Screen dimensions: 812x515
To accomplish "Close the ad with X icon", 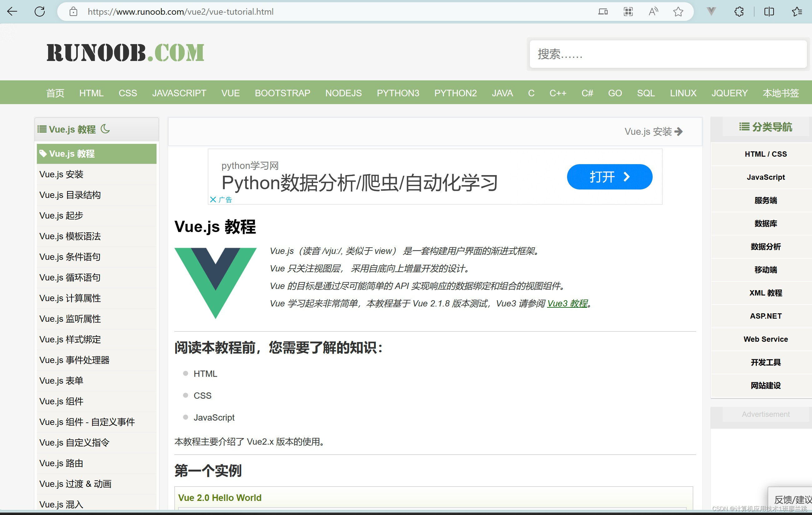I will click(x=213, y=199).
